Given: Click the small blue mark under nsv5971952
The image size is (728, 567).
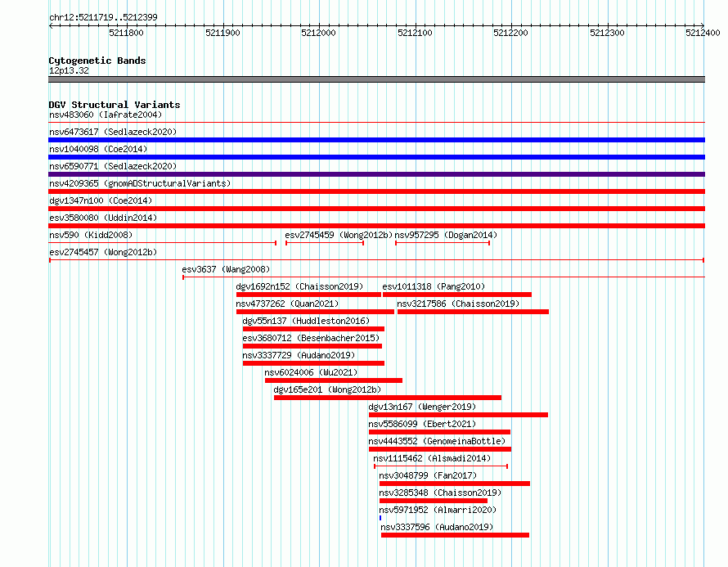Looking at the screenshot, I should [x=380, y=518].
